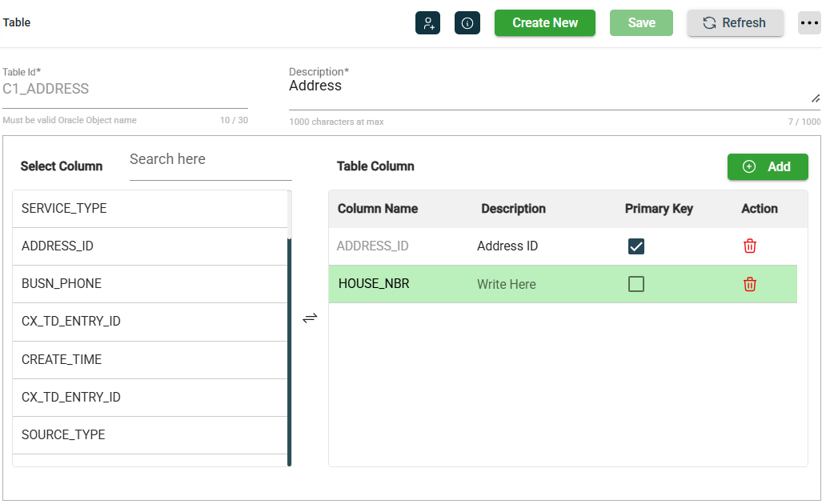Add a new table column
Viewport: 822px width, 504px height.
point(768,166)
